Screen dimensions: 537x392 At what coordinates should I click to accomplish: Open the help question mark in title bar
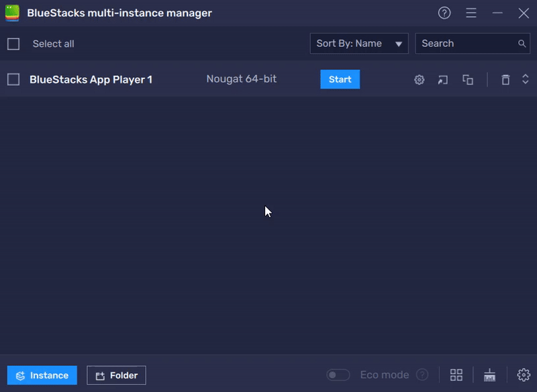444,13
